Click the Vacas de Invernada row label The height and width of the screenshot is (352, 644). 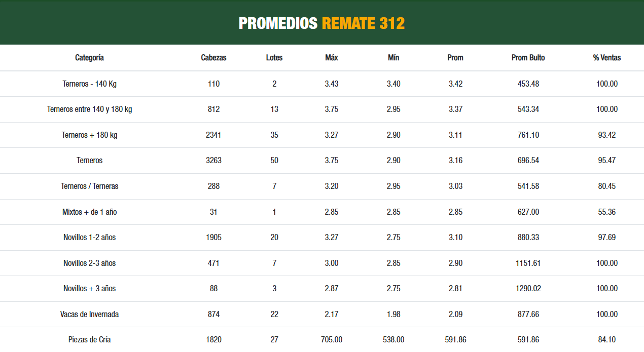(89, 315)
